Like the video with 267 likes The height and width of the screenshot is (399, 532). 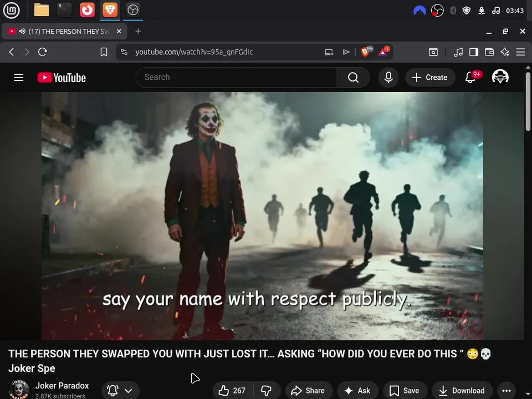coord(232,391)
